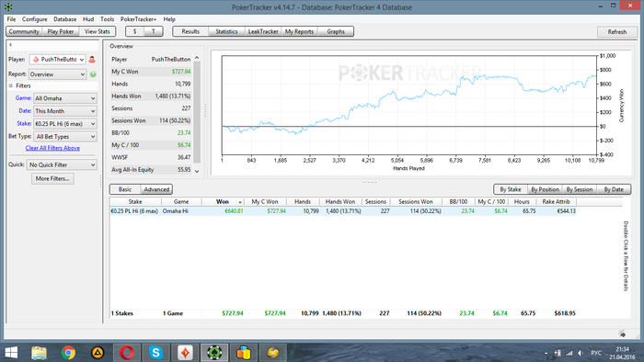Switch to the Results tab
644x362 pixels.
[190, 31]
